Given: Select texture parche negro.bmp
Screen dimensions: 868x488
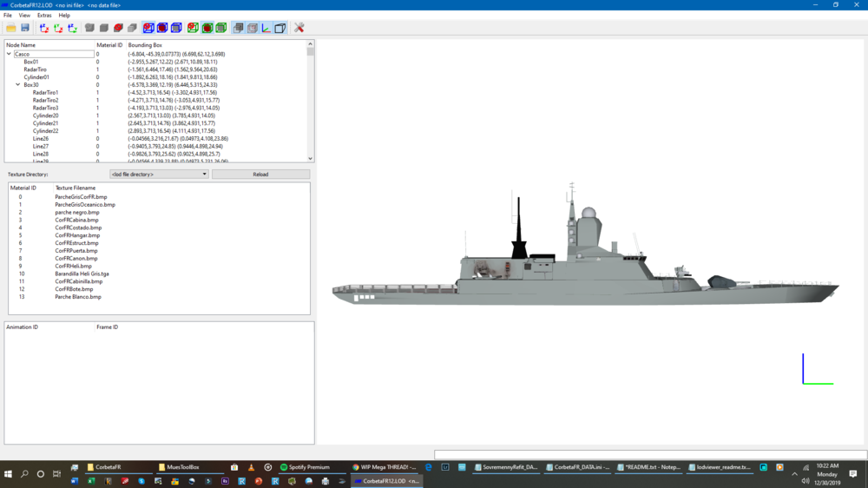Looking at the screenshot, I should pos(77,212).
